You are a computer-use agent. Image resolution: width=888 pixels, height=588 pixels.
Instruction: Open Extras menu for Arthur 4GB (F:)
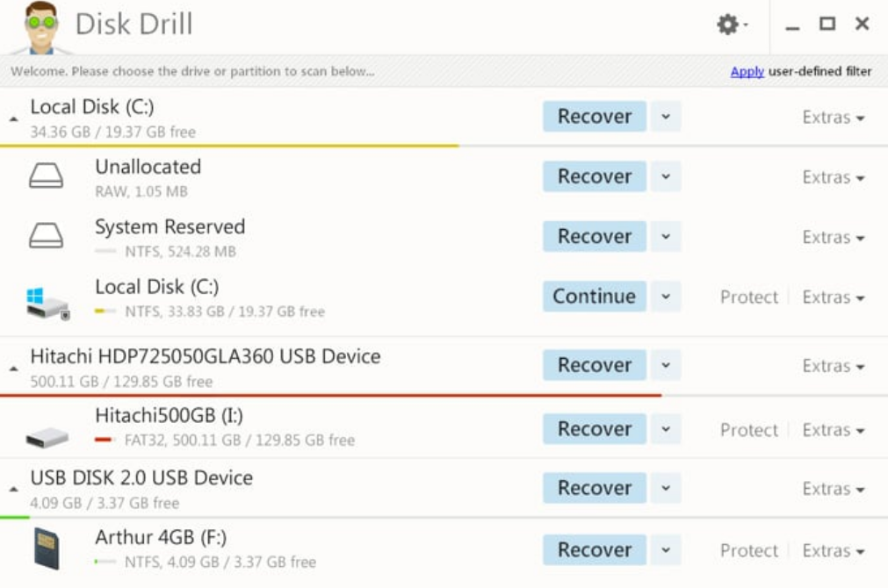(833, 550)
